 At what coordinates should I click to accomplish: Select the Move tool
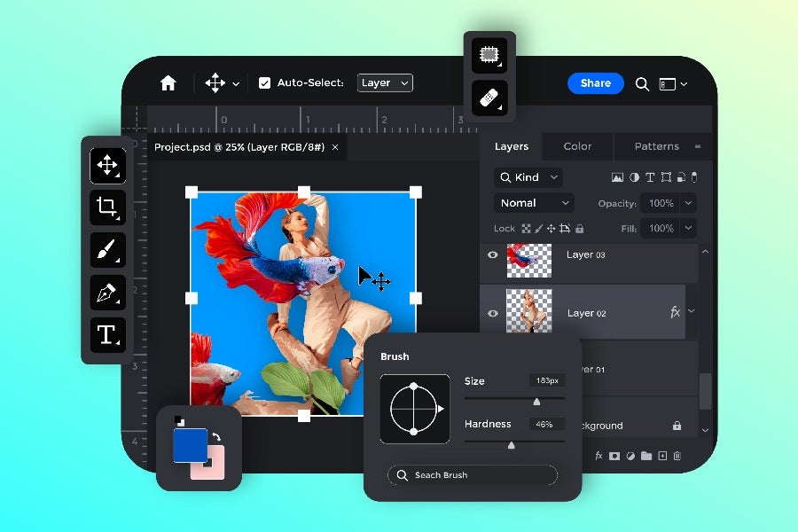pyautogui.click(x=106, y=165)
